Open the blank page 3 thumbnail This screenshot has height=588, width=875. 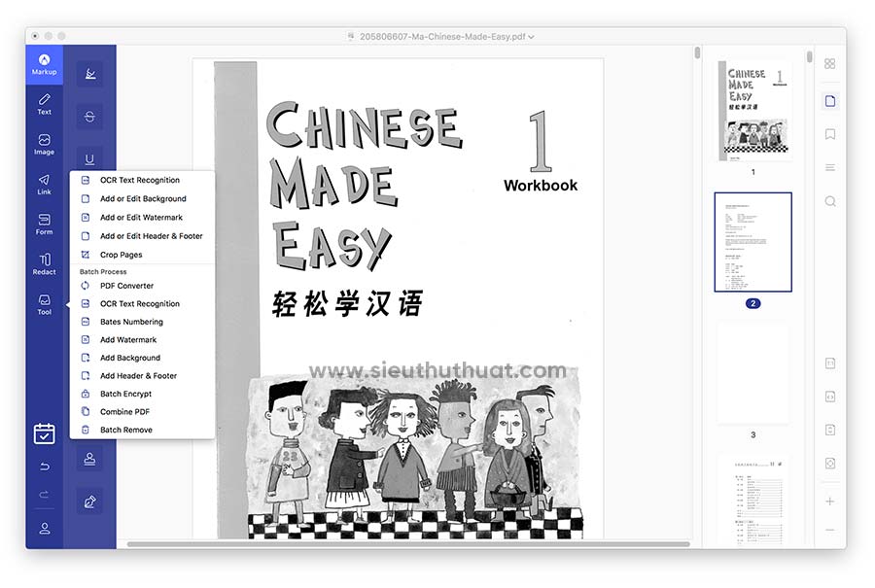753,373
